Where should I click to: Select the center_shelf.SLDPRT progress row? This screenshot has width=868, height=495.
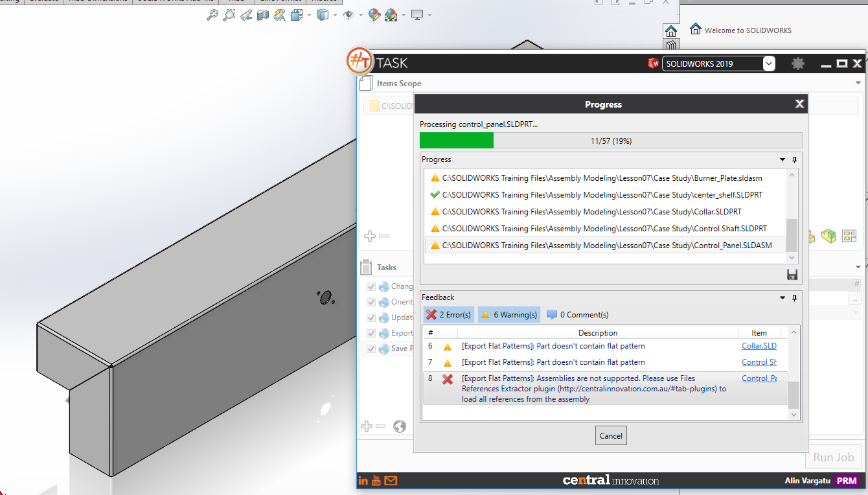605,195
